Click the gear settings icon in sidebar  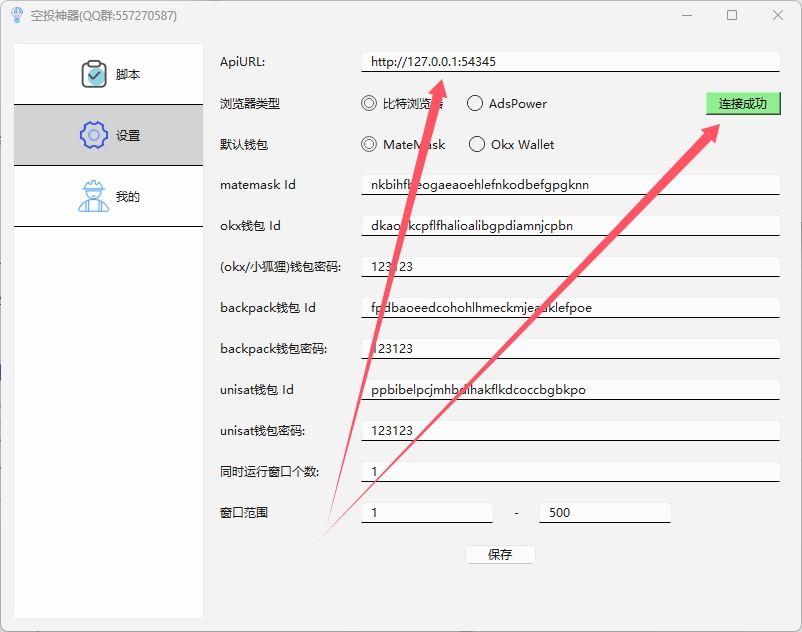[93, 135]
